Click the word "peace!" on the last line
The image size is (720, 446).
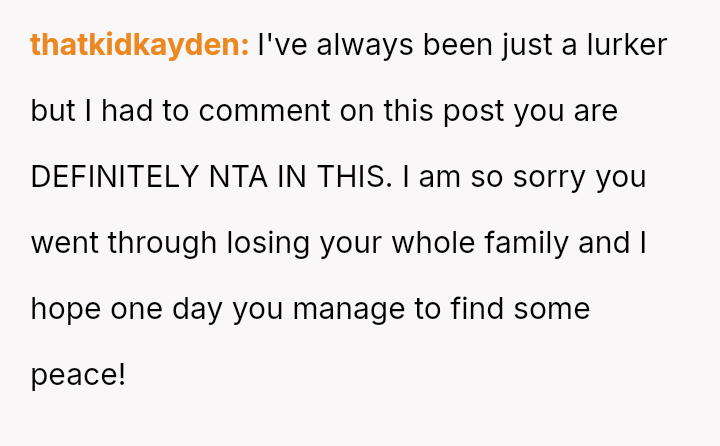click(x=78, y=375)
